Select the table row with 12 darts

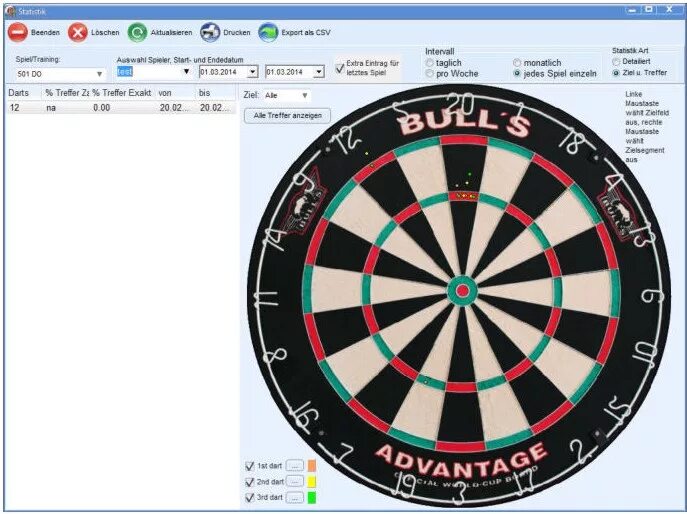coord(121,108)
